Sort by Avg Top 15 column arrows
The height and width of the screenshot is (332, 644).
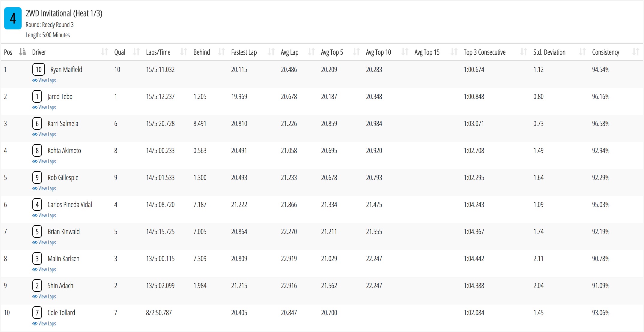click(x=454, y=52)
